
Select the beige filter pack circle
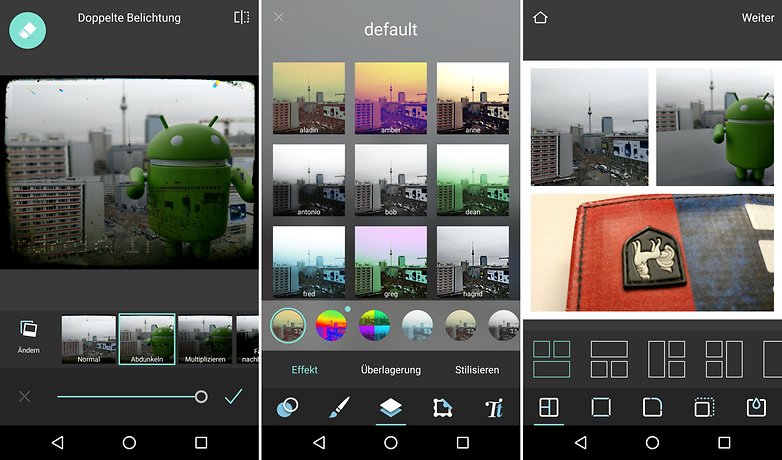tap(460, 325)
